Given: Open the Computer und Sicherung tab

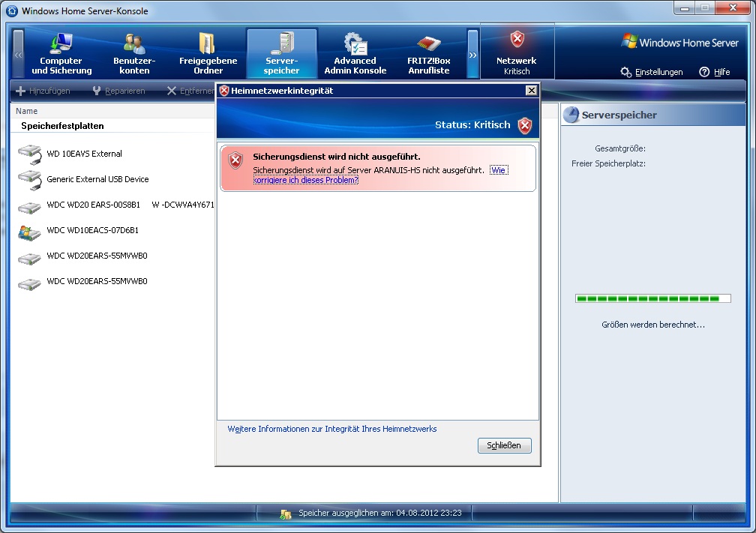Looking at the screenshot, I should click(x=61, y=54).
